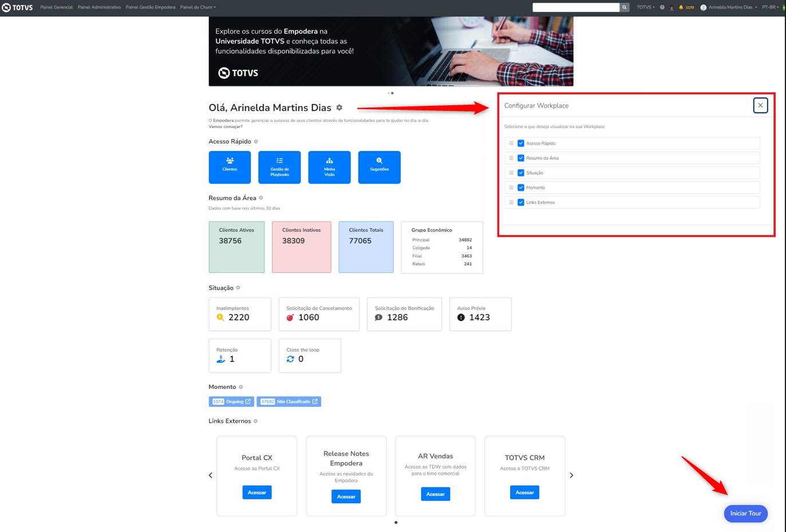786x532 pixels.
Task: Uncheck the Acesso Rápido checkbox
Action: [521, 143]
